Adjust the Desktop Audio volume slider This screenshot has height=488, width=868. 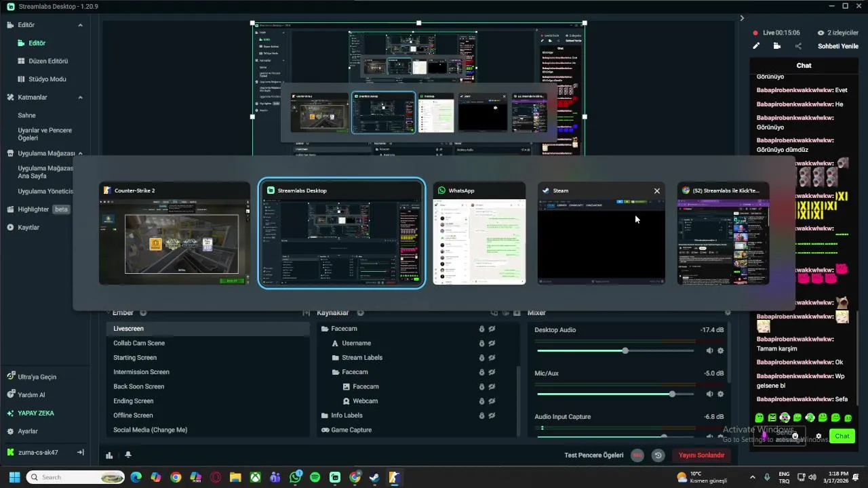[x=615, y=351]
